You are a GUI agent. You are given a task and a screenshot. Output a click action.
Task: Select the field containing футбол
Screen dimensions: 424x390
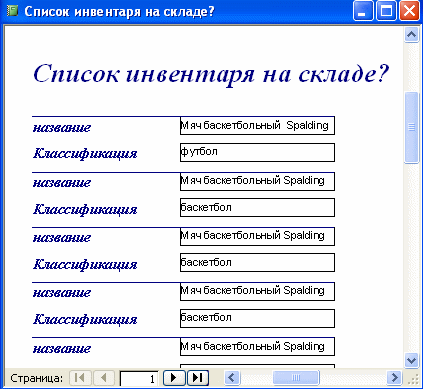(257, 152)
